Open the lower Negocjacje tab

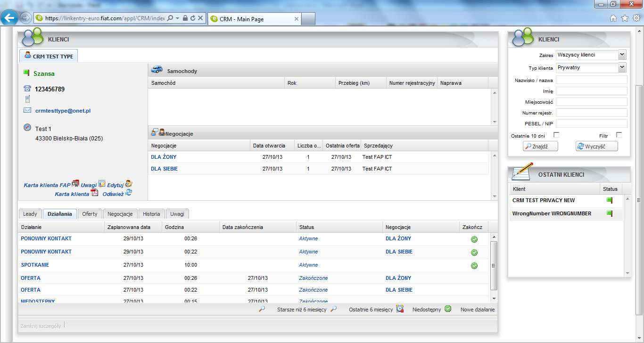[121, 214]
